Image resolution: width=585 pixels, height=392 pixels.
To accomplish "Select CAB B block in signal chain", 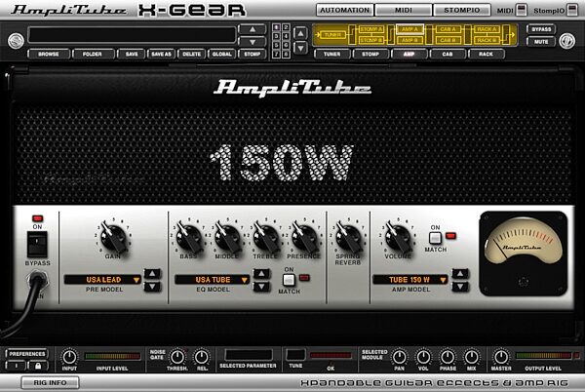I will (448, 40).
